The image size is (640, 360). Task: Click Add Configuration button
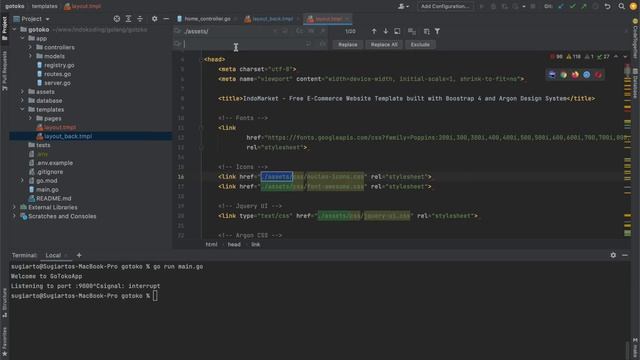(445, 7)
